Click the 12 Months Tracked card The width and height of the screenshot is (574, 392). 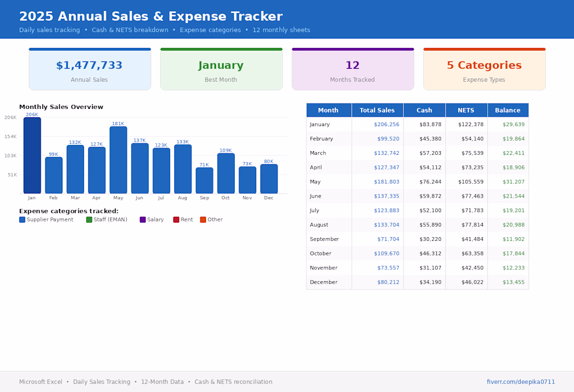point(353,69)
